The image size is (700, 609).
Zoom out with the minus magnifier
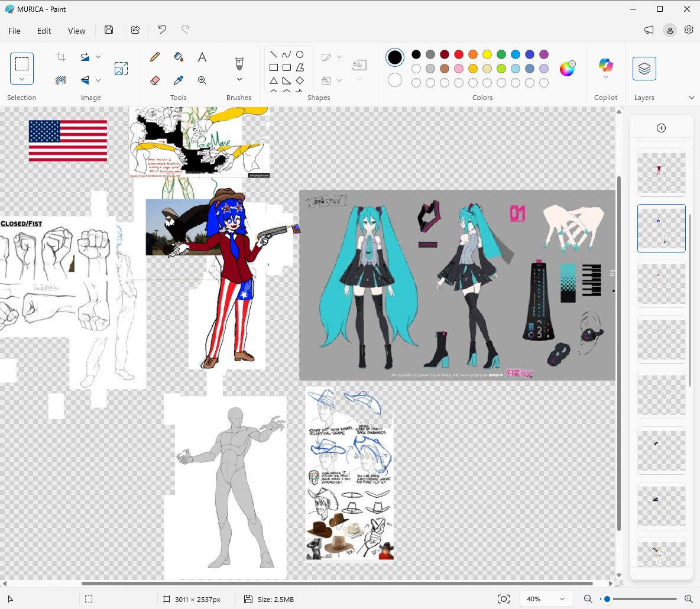[588, 599]
